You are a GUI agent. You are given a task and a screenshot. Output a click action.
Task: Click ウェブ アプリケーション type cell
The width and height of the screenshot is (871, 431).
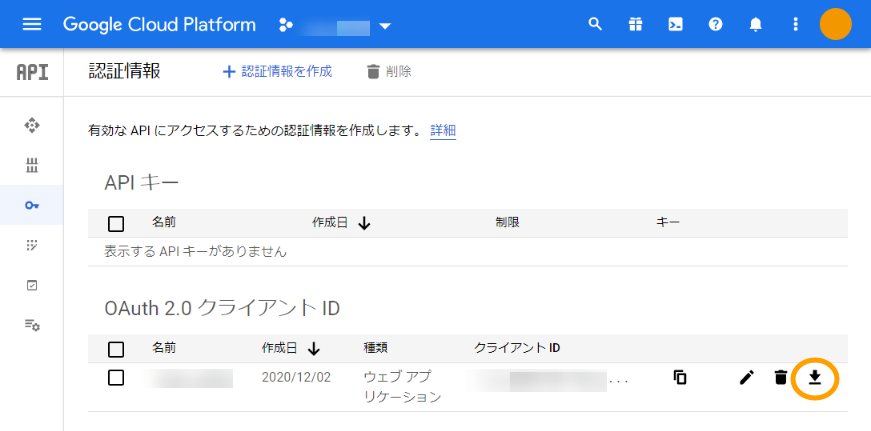click(x=402, y=387)
